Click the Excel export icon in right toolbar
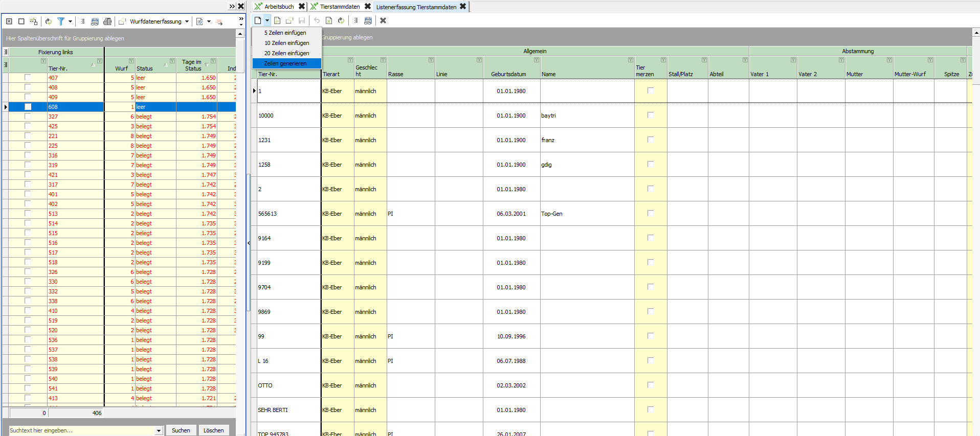Viewport: 980px width, 436px height. 328,20
